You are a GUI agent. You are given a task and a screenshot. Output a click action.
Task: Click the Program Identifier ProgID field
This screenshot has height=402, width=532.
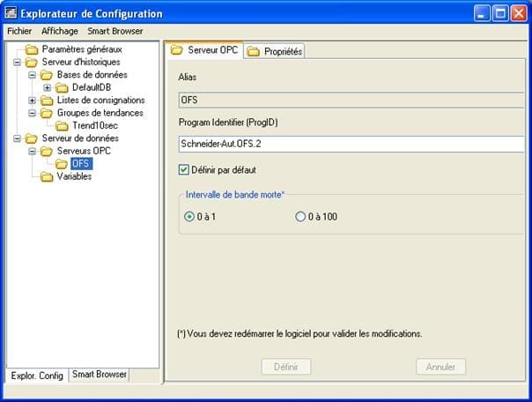(351, 144)
